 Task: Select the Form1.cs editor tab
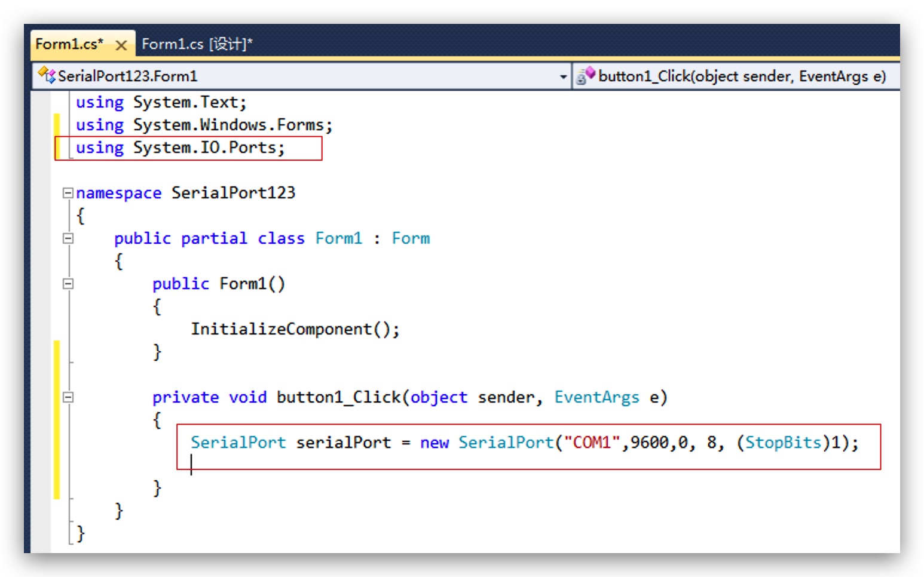click(x=72, y=43)
